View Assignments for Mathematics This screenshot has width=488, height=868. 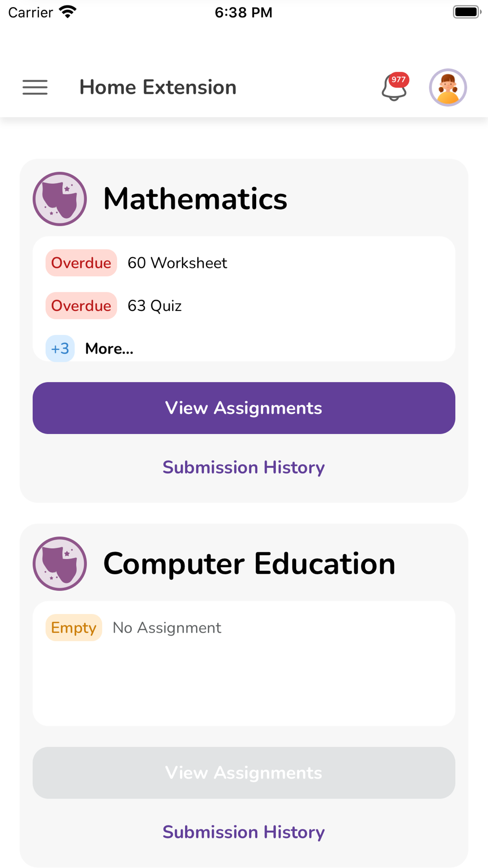point(244,408)
